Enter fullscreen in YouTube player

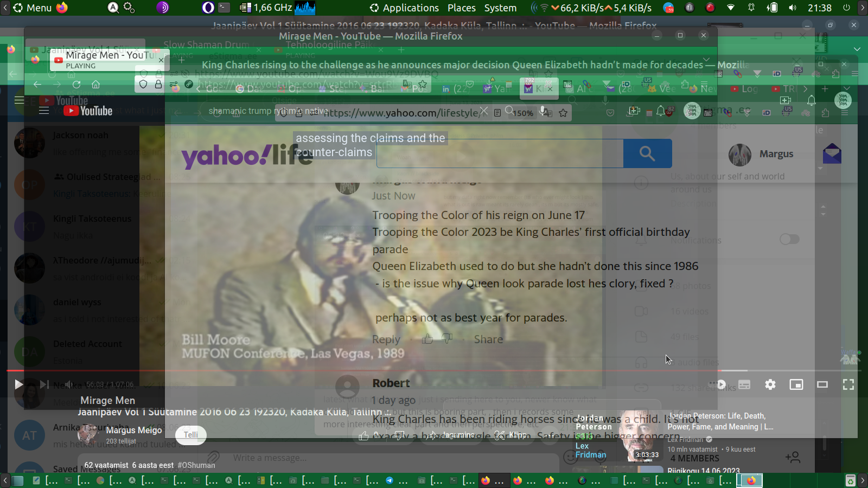tap(848, 384)
